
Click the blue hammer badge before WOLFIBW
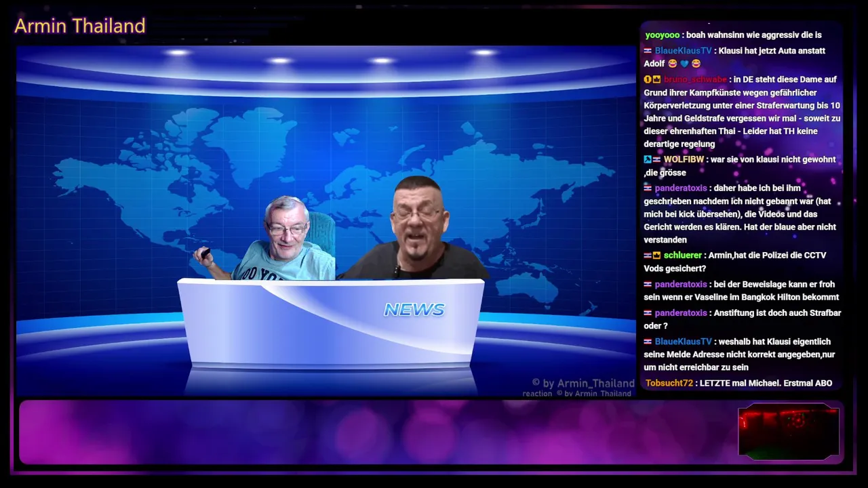[x=648, y=160]
